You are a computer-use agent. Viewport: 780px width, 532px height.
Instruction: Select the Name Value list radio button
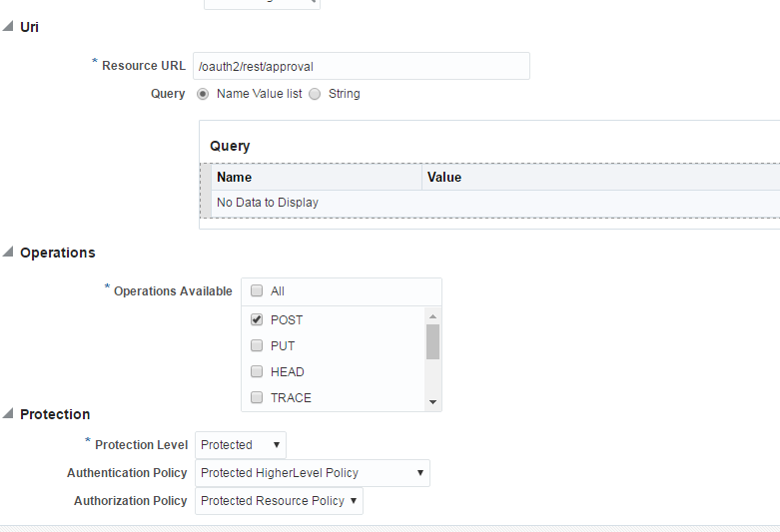pyautogui.click(x=203, y=94)
